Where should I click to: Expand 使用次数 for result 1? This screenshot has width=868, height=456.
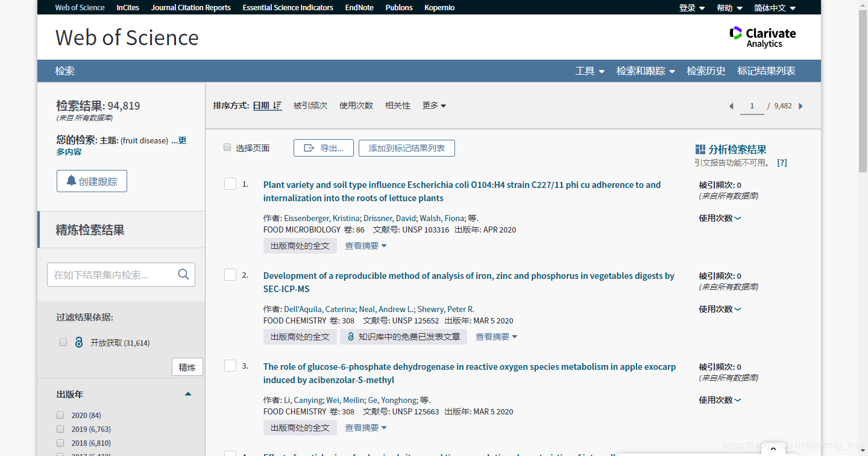720,218
